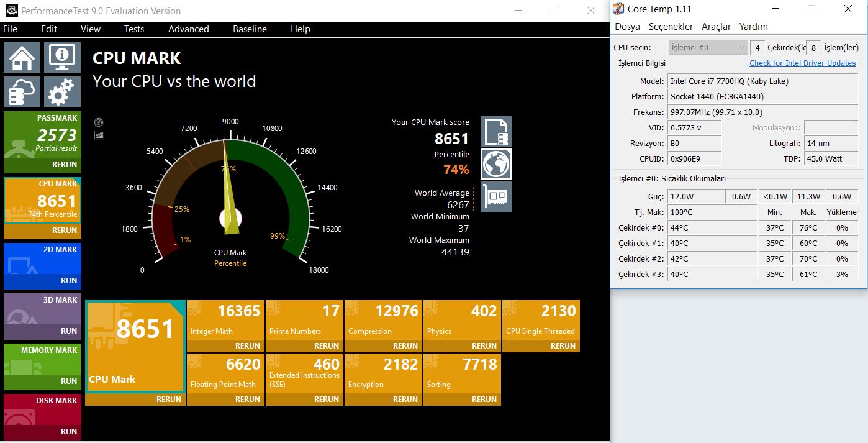Click the Frekans field 997.07MHz
Image resolution: width=868 pixels, height=443 pixels.
coord(763,112)
